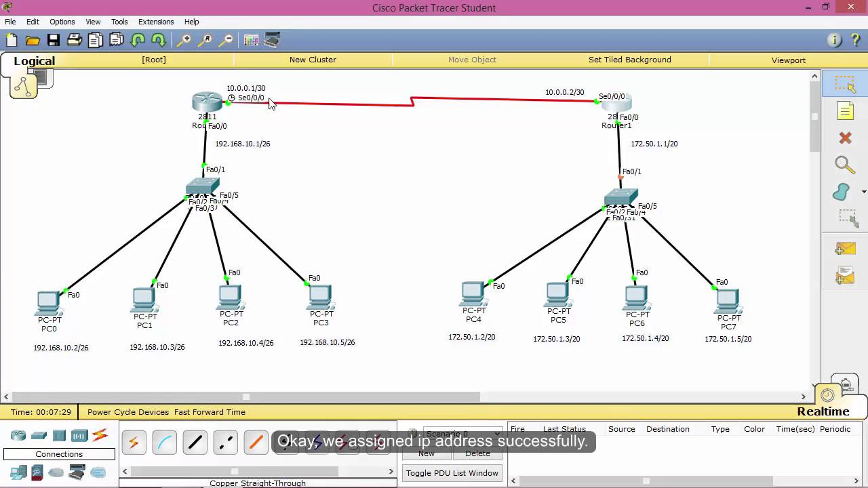The image size is (868, 488).
Task: Reset zoom with magnifier R icon
Action: point(204,40)
